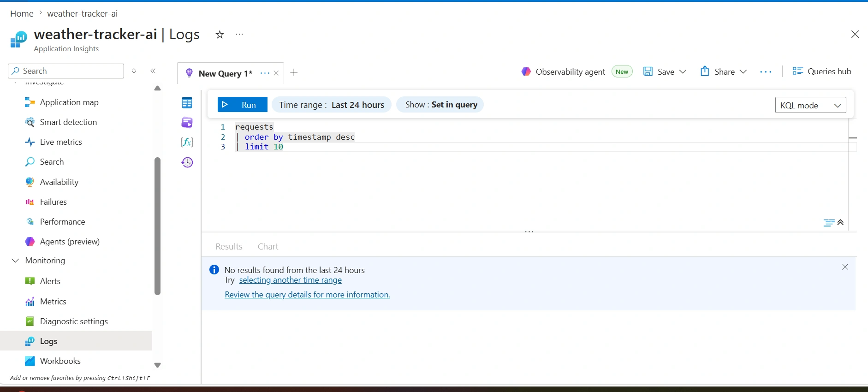The width and height of the screenshot is (868, 392).
Task: Open Agents (preview) page
Action: (70, 242)
